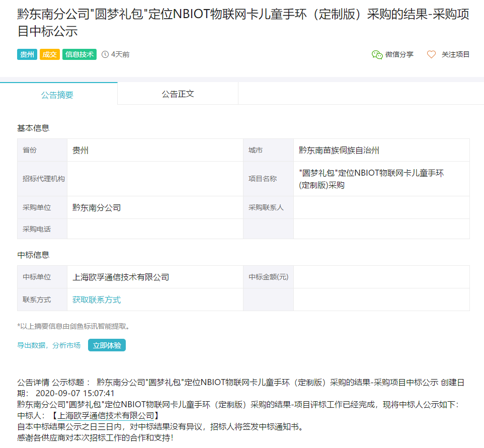Click the 立即体验 button
This screenshot has height=448, width=484.
point(107,345)
